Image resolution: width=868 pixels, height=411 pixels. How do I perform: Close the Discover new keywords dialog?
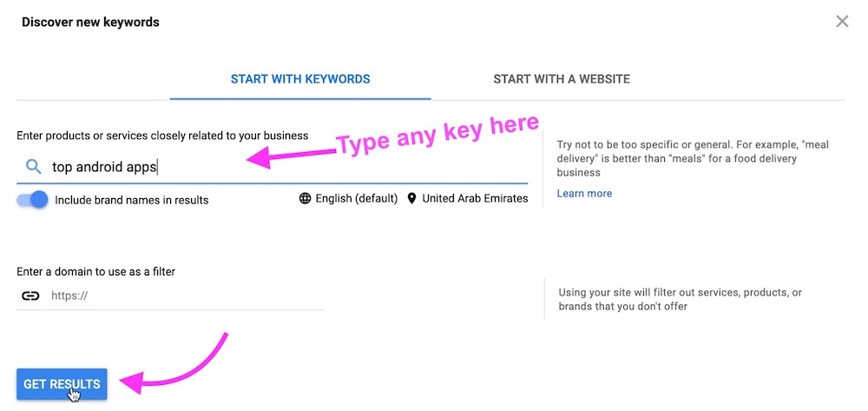tap(842, 22)
